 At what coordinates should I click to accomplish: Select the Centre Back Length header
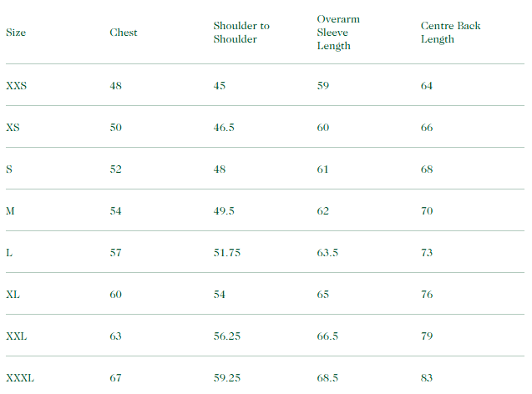[450, 33]
